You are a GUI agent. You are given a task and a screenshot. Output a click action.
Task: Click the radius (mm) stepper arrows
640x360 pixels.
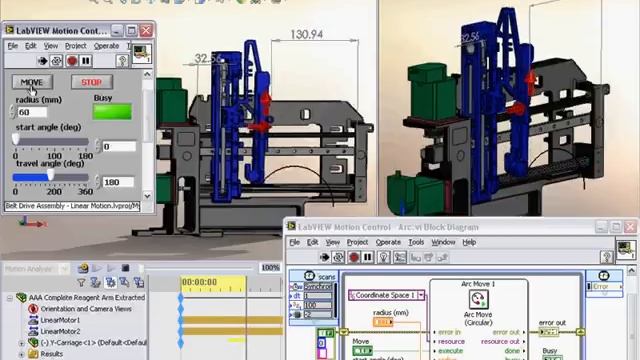click(13, 112)
